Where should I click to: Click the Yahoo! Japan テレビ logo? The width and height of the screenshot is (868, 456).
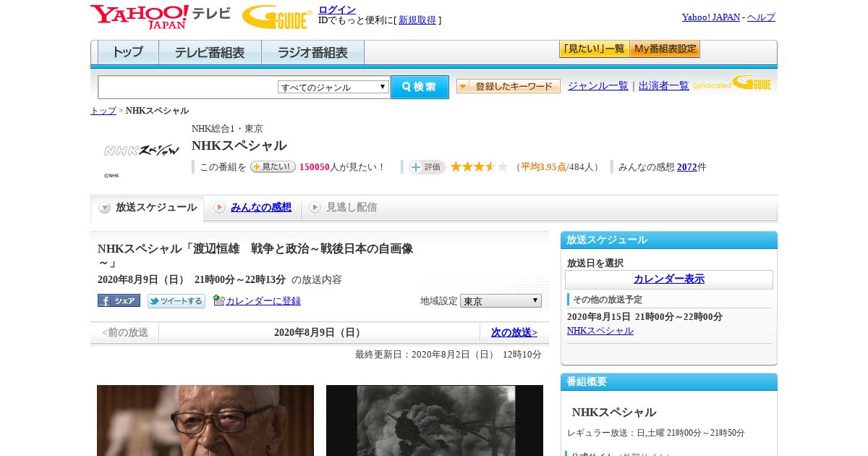(x=161, y=17)
